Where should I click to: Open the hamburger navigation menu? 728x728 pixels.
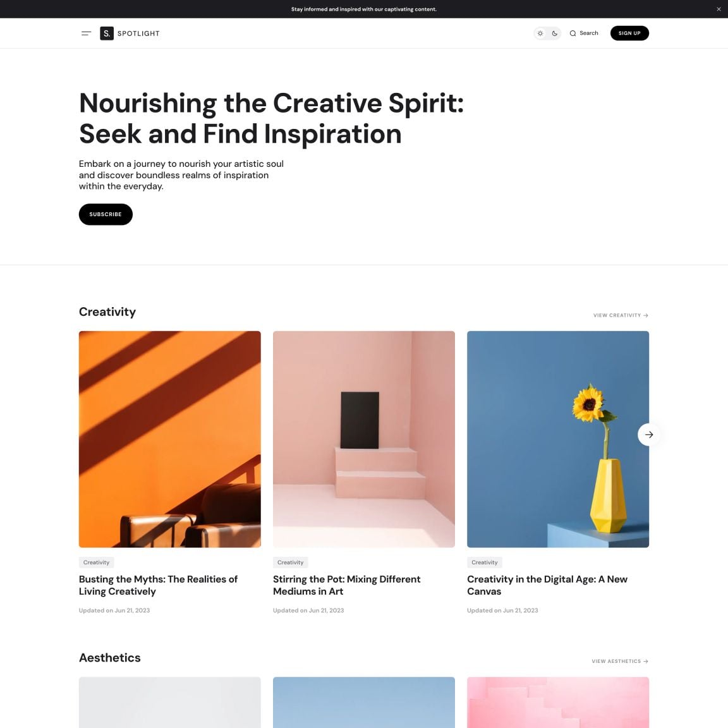(x=86, y=33)
